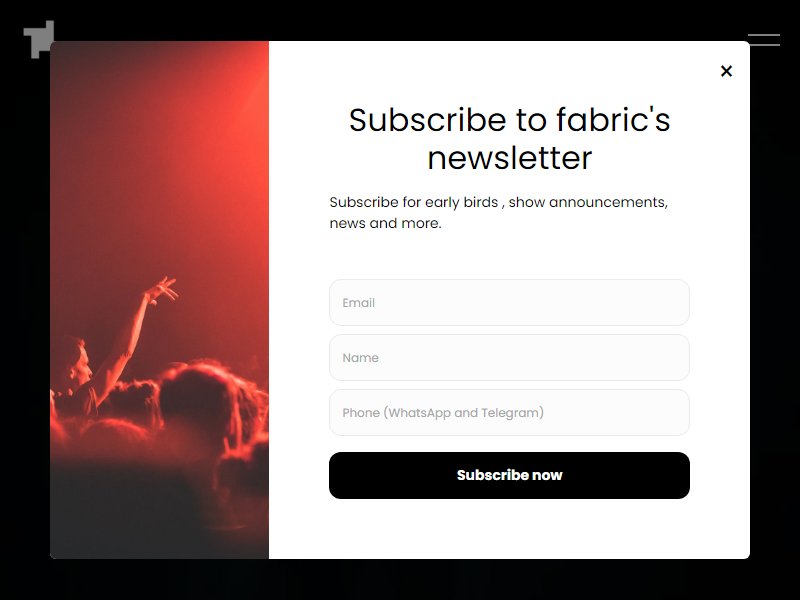Click the early birds description text
Screen dimensions: 800x600
coord(498,213)
